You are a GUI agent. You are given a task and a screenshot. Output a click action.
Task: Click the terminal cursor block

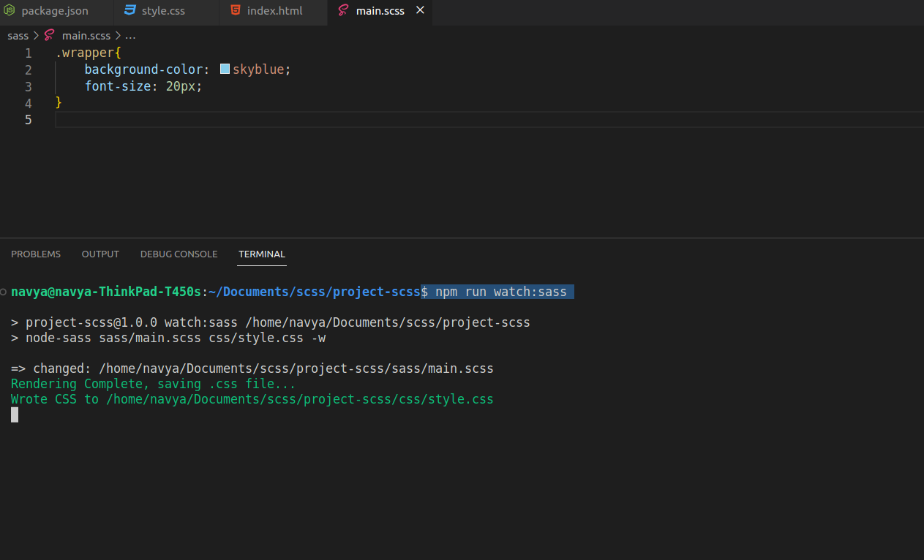(x=15, y=415)
